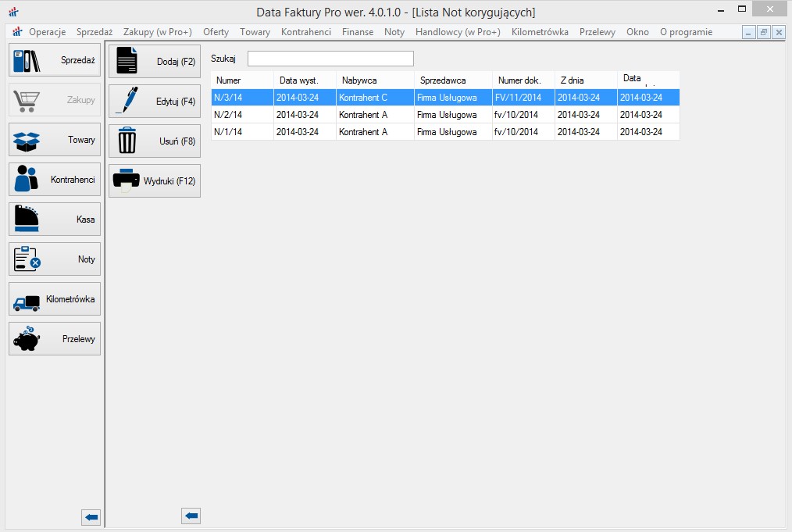Open the Kontrahenci menu in menu bar
792x532 pixels.
pyautogui.click(x=306, y=32)
